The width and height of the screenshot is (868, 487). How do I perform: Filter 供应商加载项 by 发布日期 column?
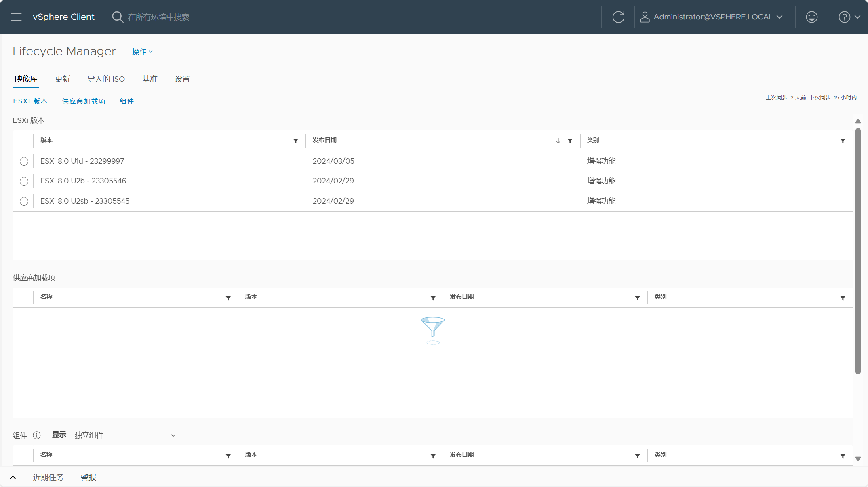click(x=637, y=298)
